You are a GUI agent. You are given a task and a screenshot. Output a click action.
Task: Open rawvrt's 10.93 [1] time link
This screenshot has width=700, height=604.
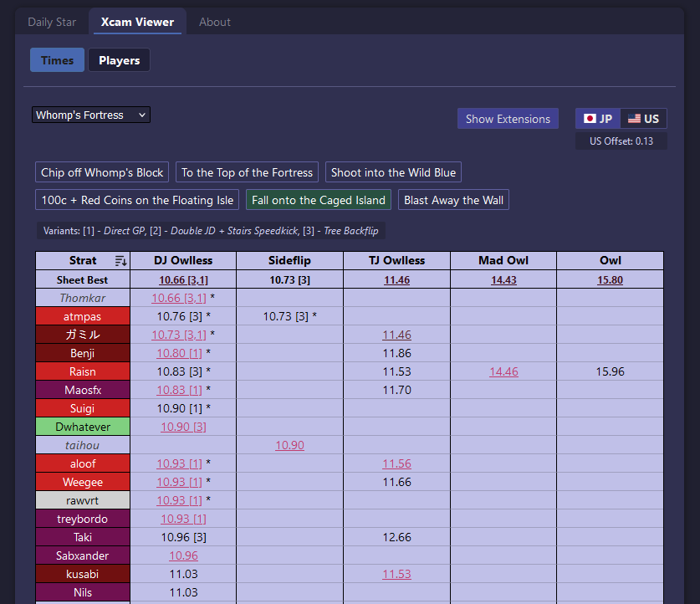(179, 500)
